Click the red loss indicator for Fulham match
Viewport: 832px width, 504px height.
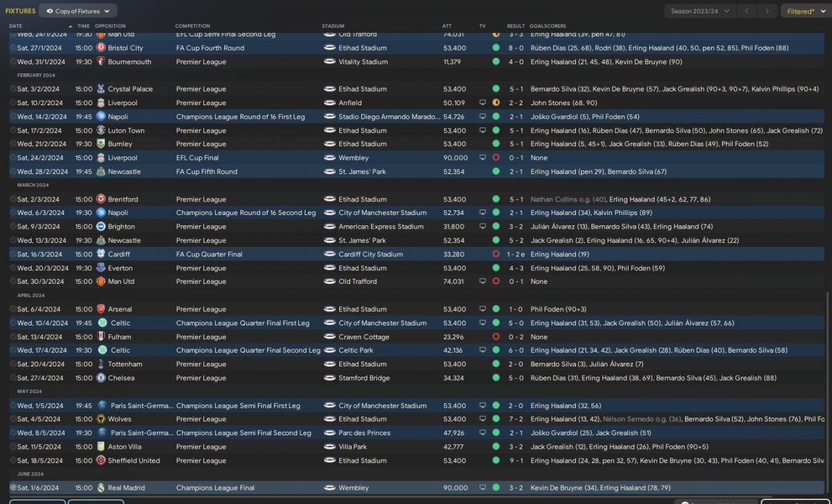(x=496, y=337)
